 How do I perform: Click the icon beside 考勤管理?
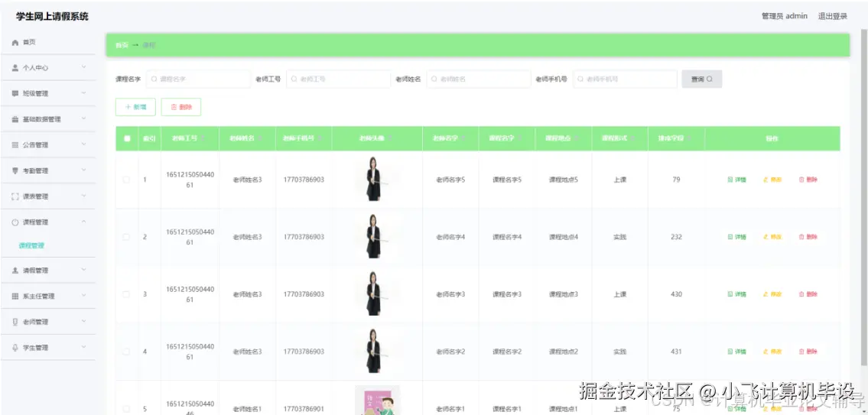click(x=15, y=171)
